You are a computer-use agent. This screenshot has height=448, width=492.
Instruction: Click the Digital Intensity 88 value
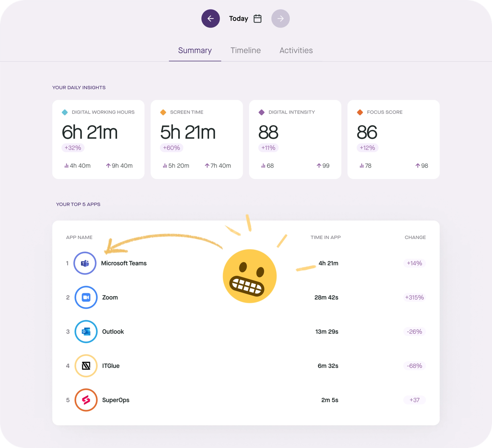pos(268,132)
